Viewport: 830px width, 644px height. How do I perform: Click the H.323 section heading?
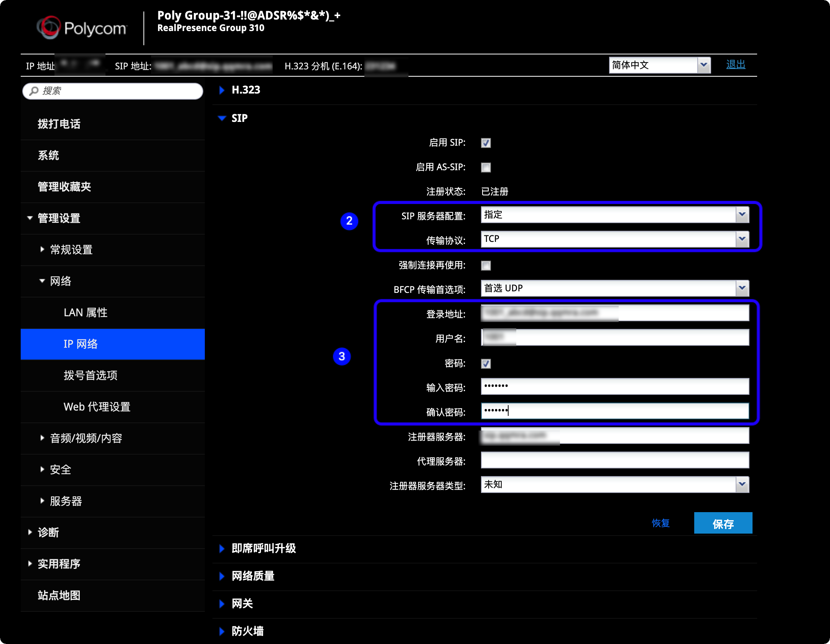(x=246, y=90)
